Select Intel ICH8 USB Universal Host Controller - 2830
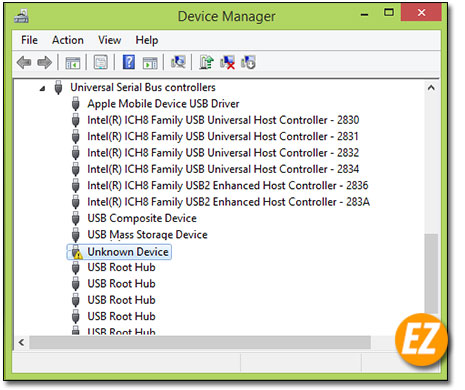The image size is (465, 390). click(x=223, y=120)
